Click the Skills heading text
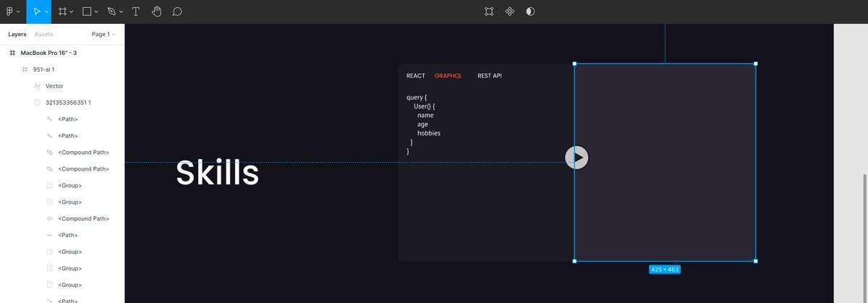This screenshot has height=303, width=868. coord(218,173)
